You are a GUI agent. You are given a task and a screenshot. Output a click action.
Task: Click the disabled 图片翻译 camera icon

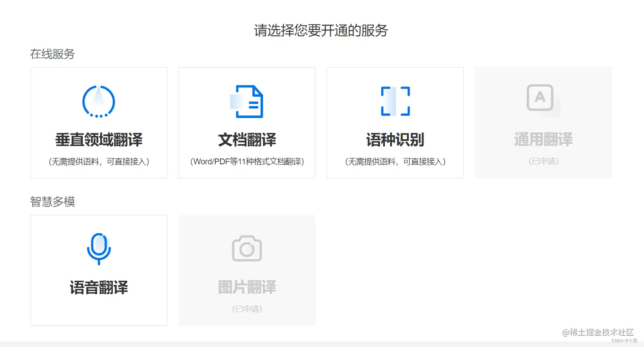(x=247, y=248)
